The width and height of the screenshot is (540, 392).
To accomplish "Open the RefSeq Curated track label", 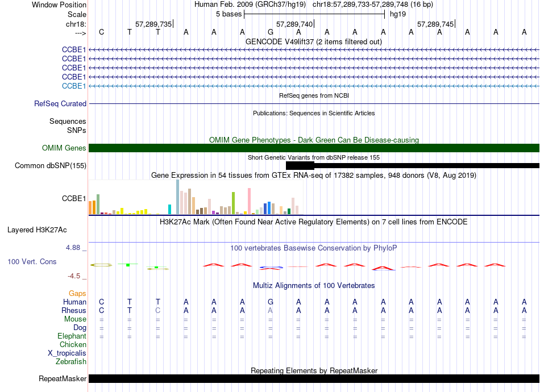I will pyautogui.click(x=60, y=103).
